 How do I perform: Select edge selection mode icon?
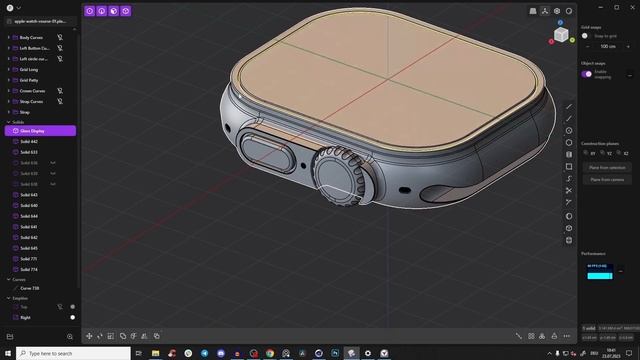pos(102,11)
